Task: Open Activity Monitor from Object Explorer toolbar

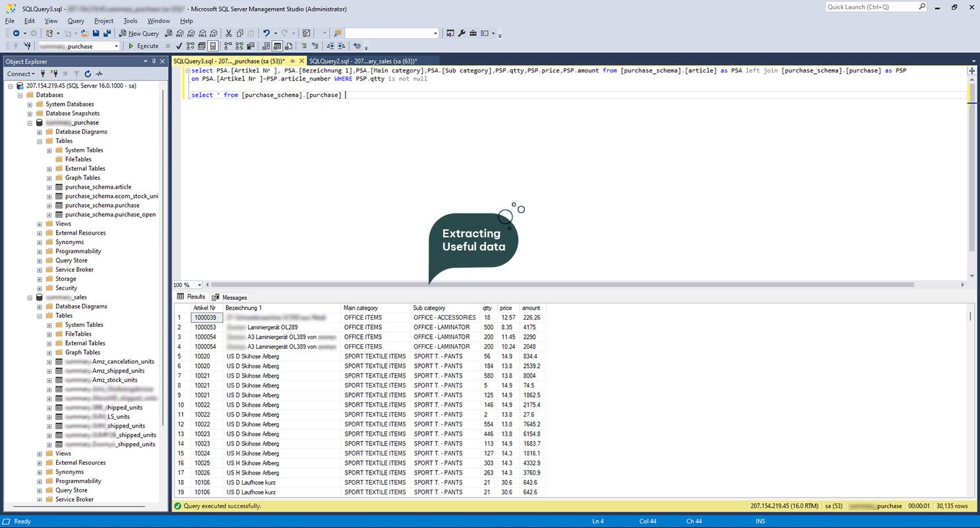Action: 99,74
